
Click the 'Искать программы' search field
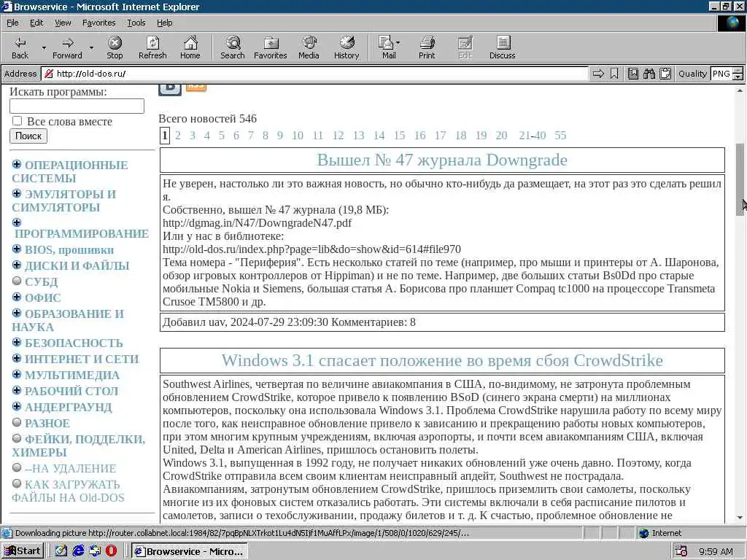click(x=77, y=106)
